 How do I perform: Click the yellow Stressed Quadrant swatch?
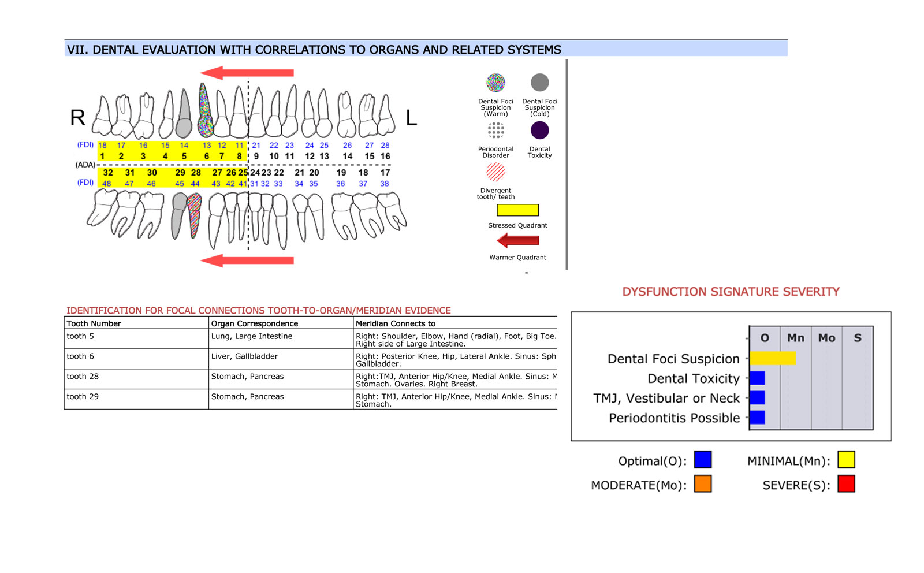(517, 210)
